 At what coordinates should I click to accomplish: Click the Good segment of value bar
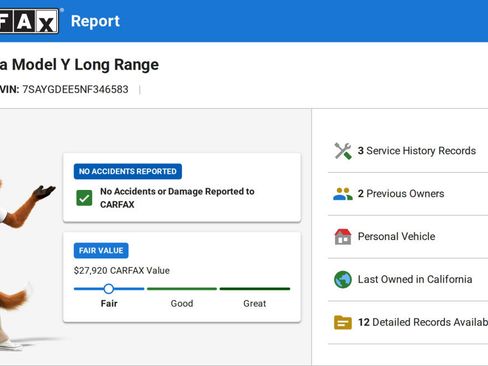coord(182,289)
